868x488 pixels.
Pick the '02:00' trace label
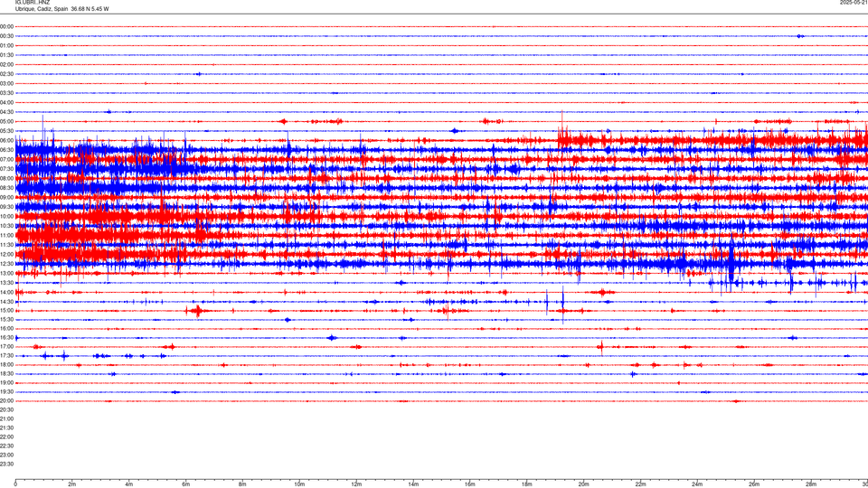pyautogui.click(x=6, y=65)
